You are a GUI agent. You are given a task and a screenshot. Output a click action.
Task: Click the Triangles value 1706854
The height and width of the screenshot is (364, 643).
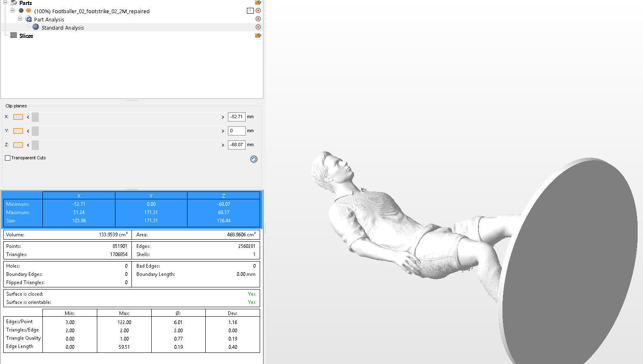(119, 254)
